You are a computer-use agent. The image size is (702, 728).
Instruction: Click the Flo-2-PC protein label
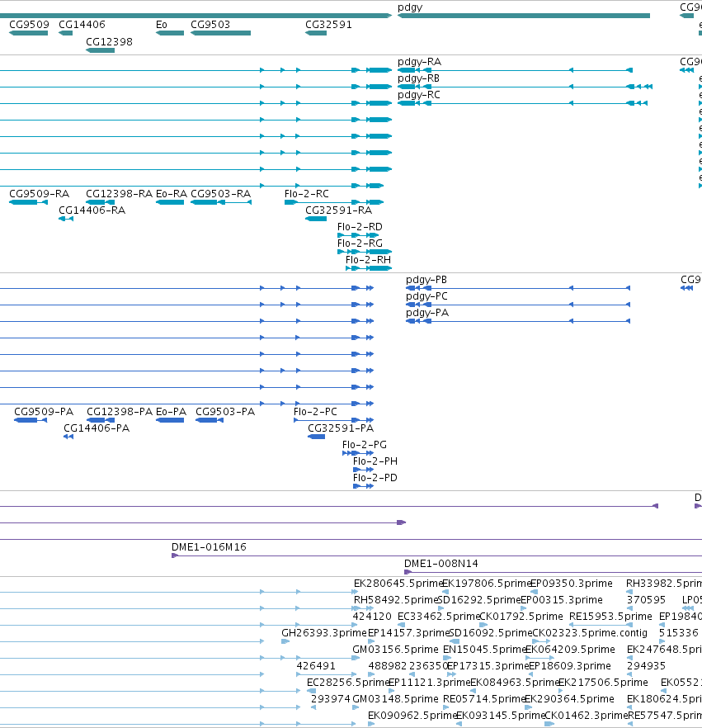tap(315, 412)
